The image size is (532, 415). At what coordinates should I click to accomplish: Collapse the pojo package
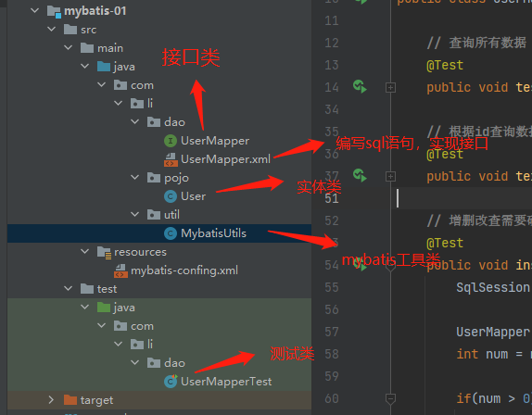[x=135, y=177]
